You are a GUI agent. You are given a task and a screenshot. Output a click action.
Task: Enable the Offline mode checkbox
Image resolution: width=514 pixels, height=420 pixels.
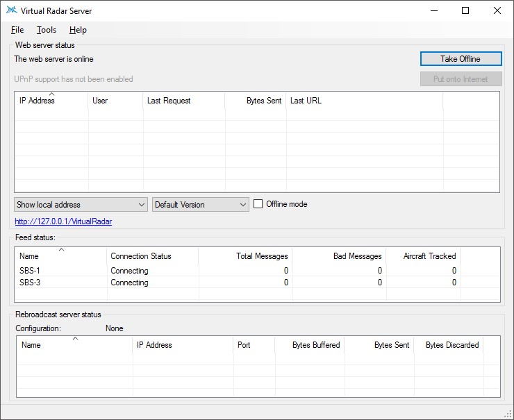tap(258, 204)
